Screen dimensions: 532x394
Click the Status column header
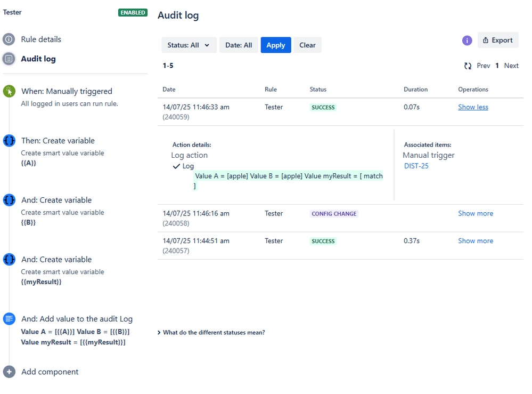point(318,90)
